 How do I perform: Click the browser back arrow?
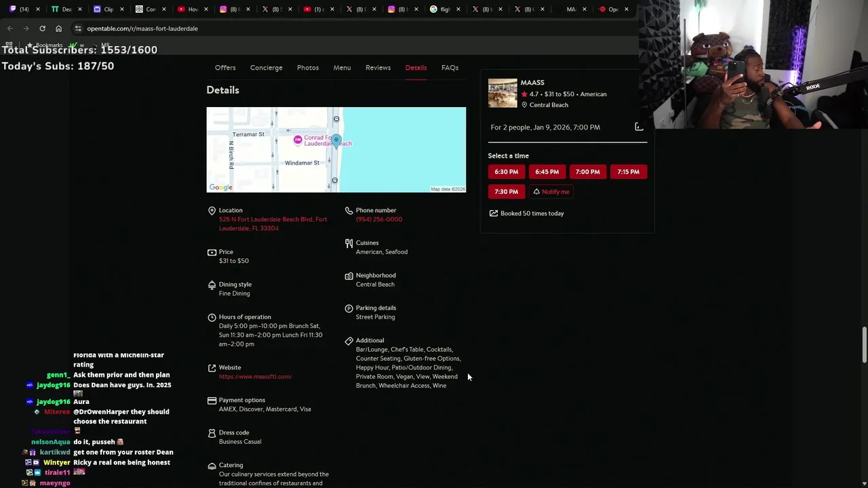coord(9,28)
